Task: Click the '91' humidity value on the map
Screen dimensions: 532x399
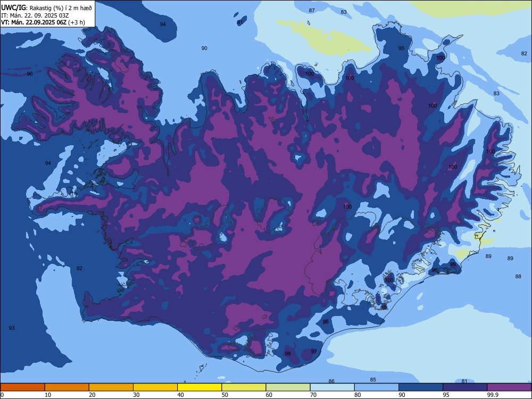Action: tap(240, 22)
